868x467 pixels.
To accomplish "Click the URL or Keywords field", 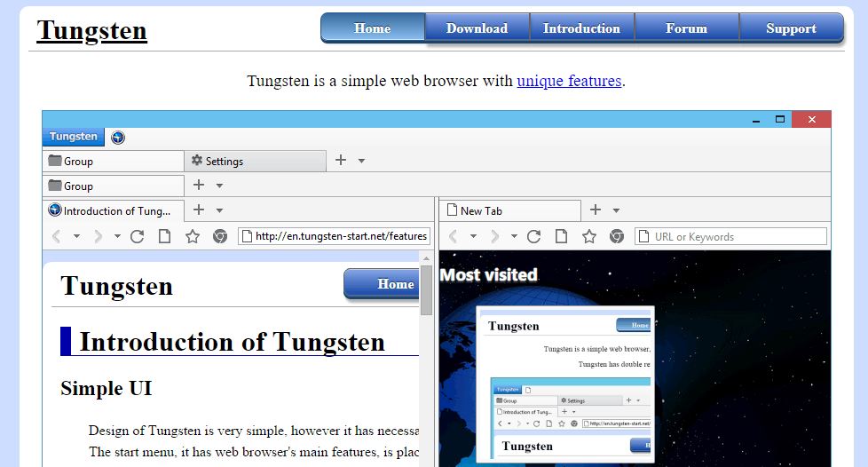I will (730, 236).
